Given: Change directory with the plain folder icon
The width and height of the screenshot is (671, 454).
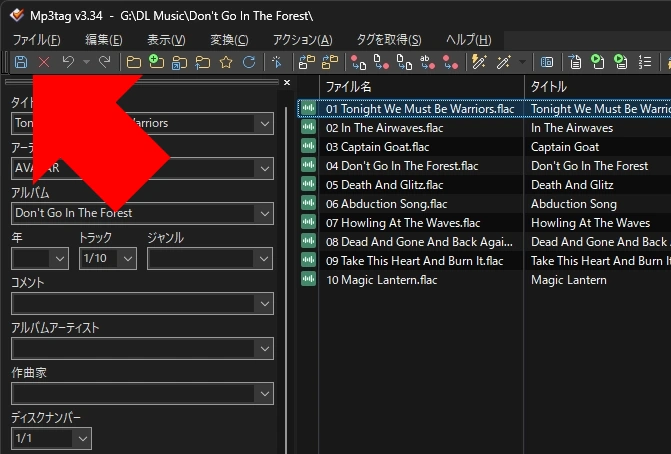Looking at the screenshot, I should pyautogui.click(x=134, y=62).
